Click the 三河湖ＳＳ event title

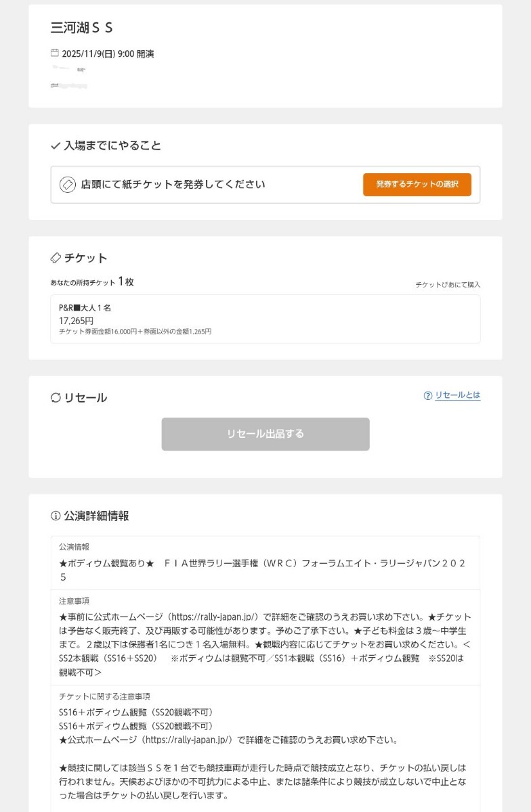click(81, 28)
